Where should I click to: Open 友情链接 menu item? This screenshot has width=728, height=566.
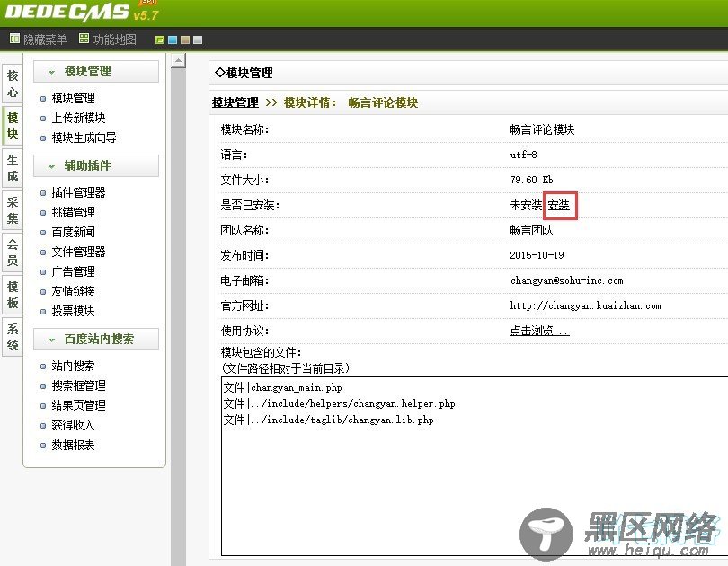pyautogui.click(x=74, y=291)
